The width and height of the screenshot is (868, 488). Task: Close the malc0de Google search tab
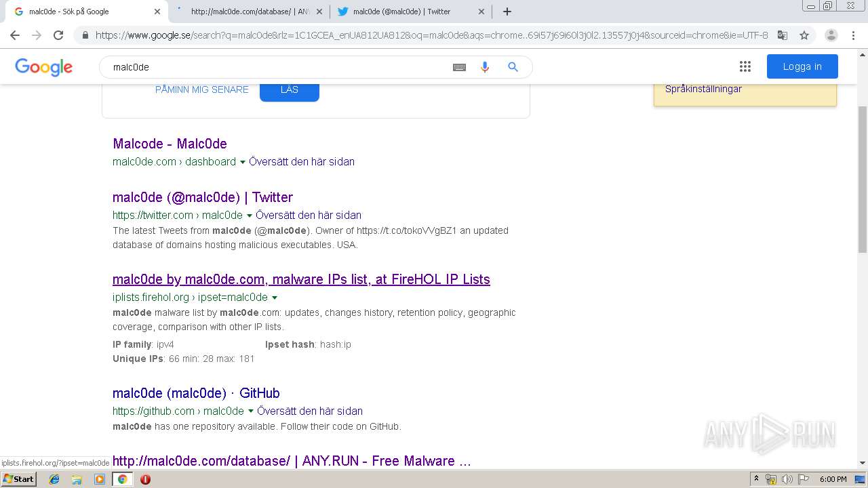tap(157, 12)
